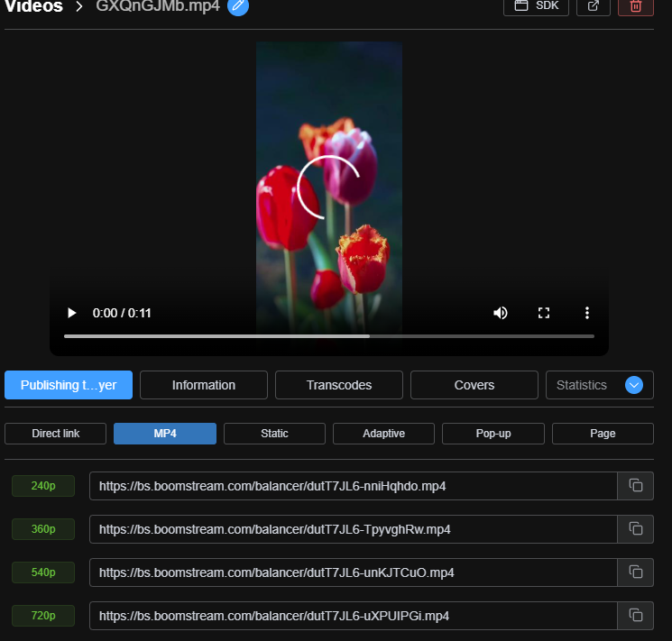Expand the tab list chevron next to Statistics
Screen dimensions: 672x641
pyautogui.click(x=634, y=385)
